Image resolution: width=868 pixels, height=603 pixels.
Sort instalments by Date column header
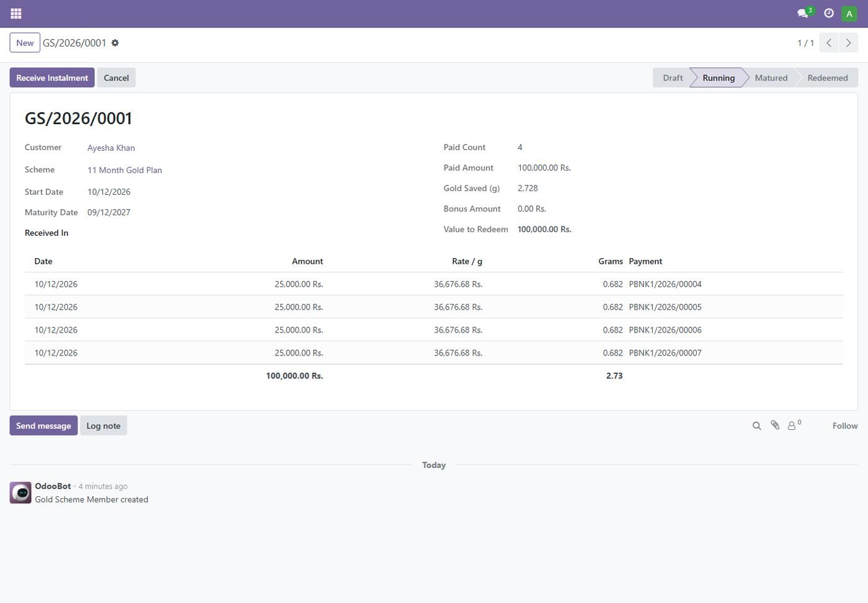click(x=43, y=261)
